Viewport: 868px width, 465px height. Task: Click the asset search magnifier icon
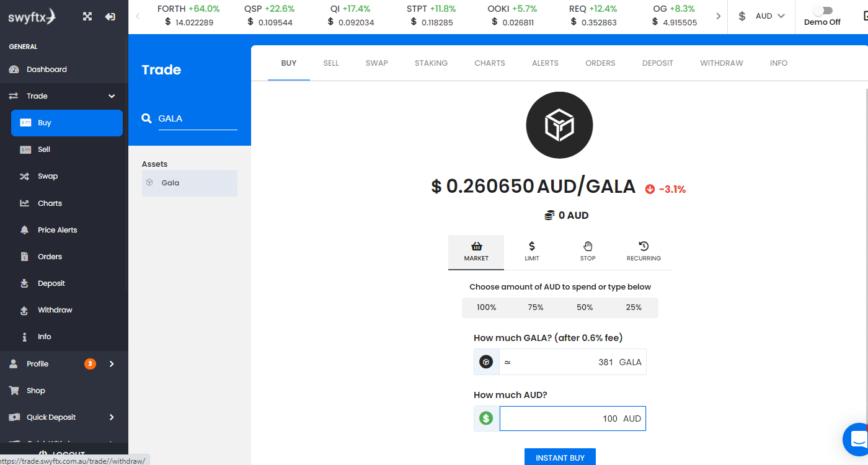click(147, 118)
